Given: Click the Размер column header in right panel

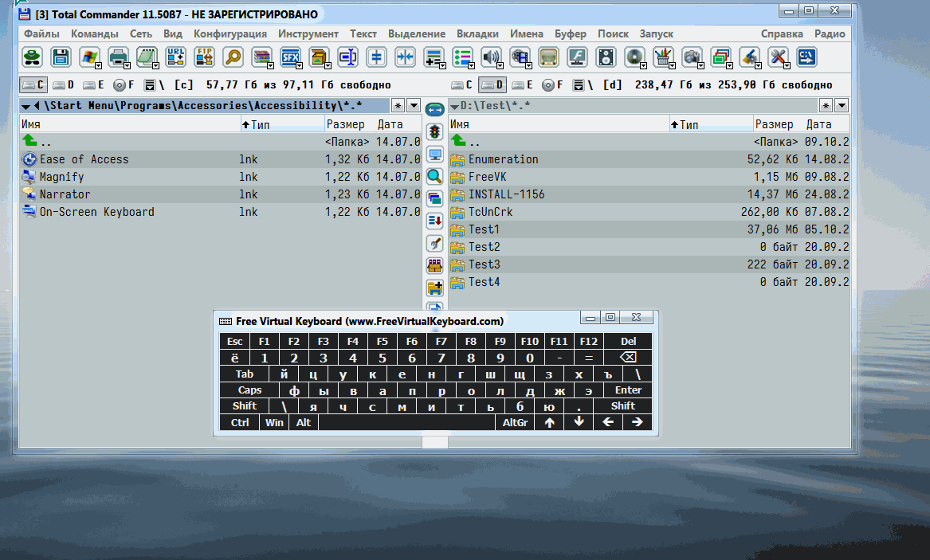Looking at the screenshot, I should [774, 124].
